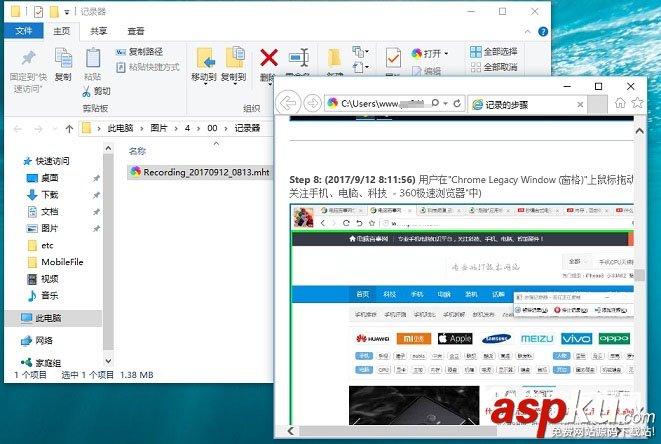This screenshot has height=444, width=661.
Task: Open 视频 in the navigation pane
Action: (43, 279)
